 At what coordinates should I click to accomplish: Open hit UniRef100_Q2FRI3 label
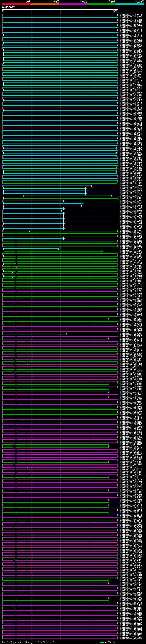coord(131,369)
